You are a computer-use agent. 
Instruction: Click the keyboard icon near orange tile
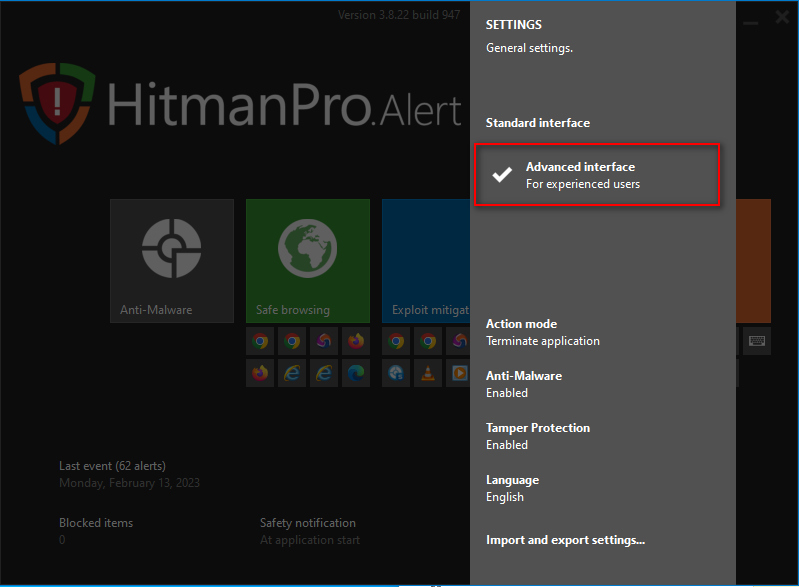pyautogui.click(x=757, y=341)
